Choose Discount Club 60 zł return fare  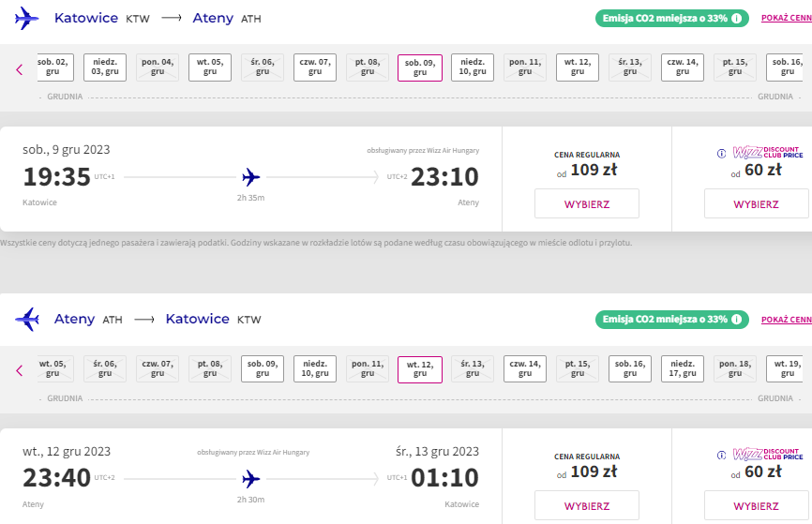[756, 505]
